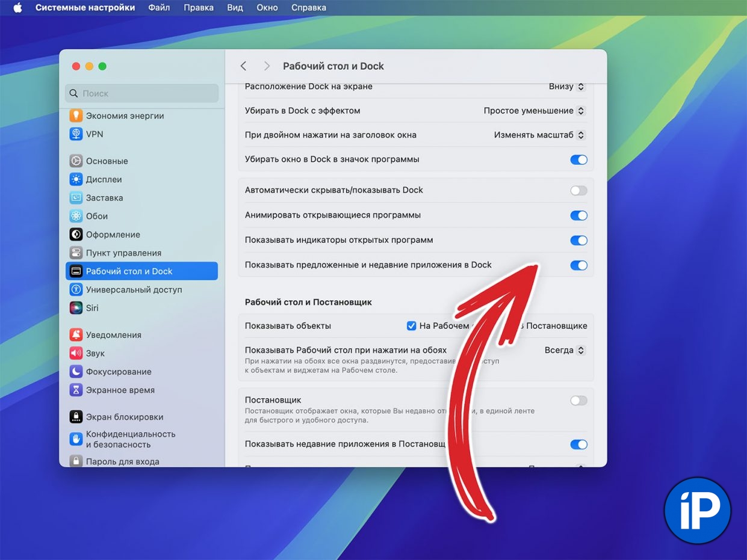
Task: Open Системные настройки menu in menu bar
Action: pos(85,8)
